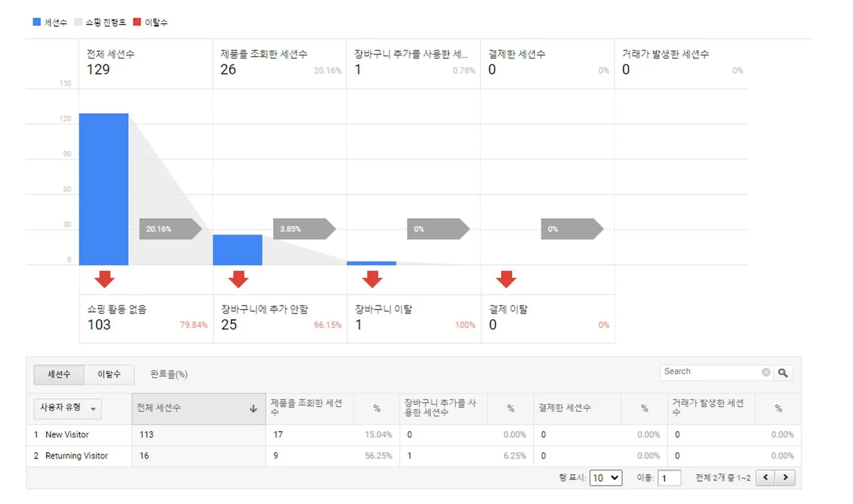Sort by 결제한 세션수 column header

(577, 408)
